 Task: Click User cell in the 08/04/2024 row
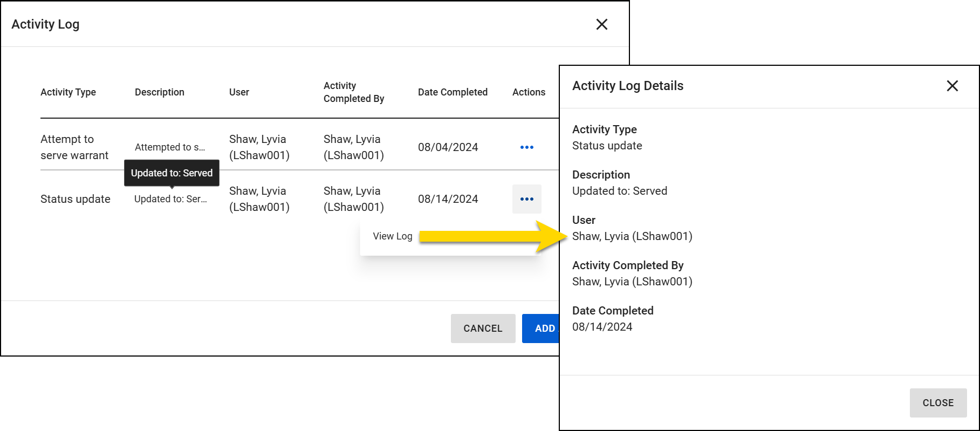259,147
